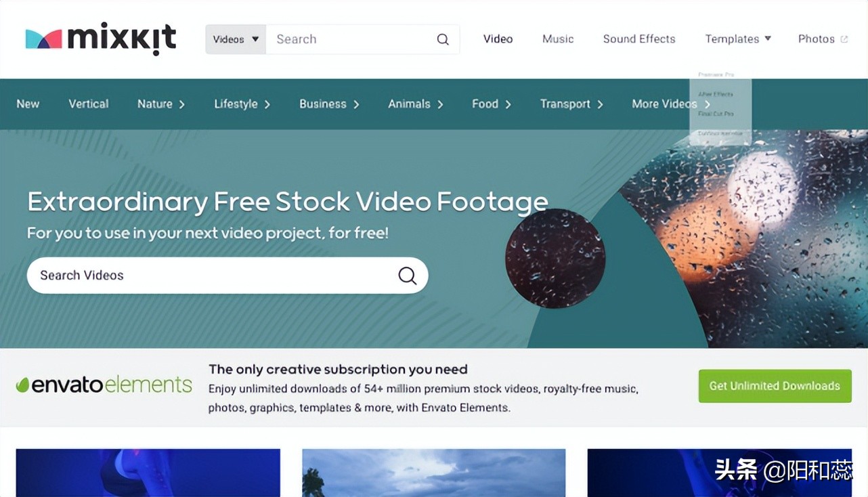Click the external link icon beside Photos
The height and width of the screenshot is (497, 868).
tap(844, 39)
